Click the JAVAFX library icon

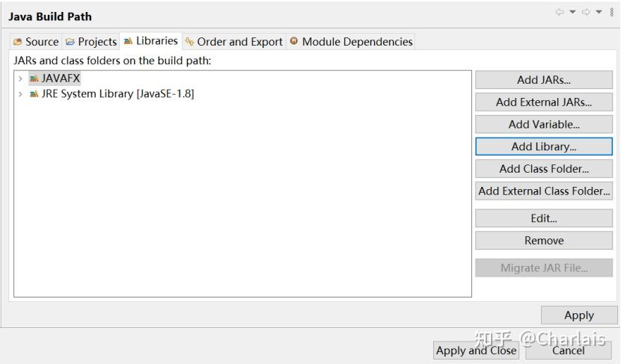[34, 78]
